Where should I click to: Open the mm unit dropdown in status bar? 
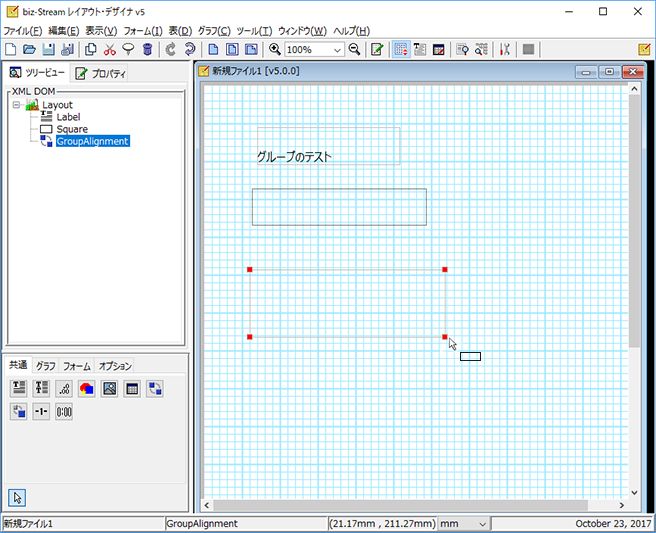pyautogui.click(x=482, y=524)
